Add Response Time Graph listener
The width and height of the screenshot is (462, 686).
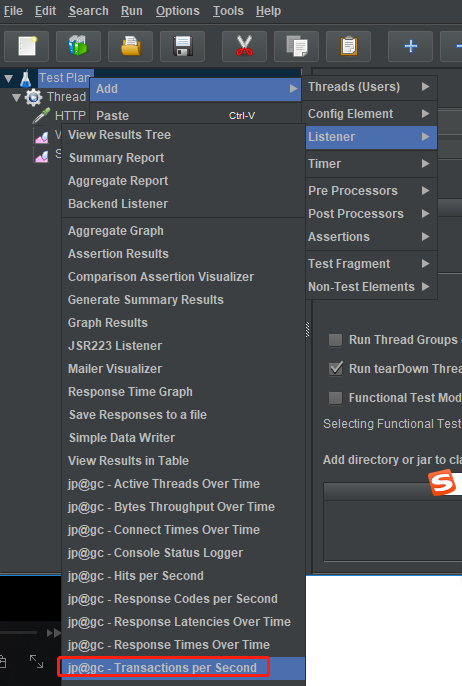click(x=183, y=392)
